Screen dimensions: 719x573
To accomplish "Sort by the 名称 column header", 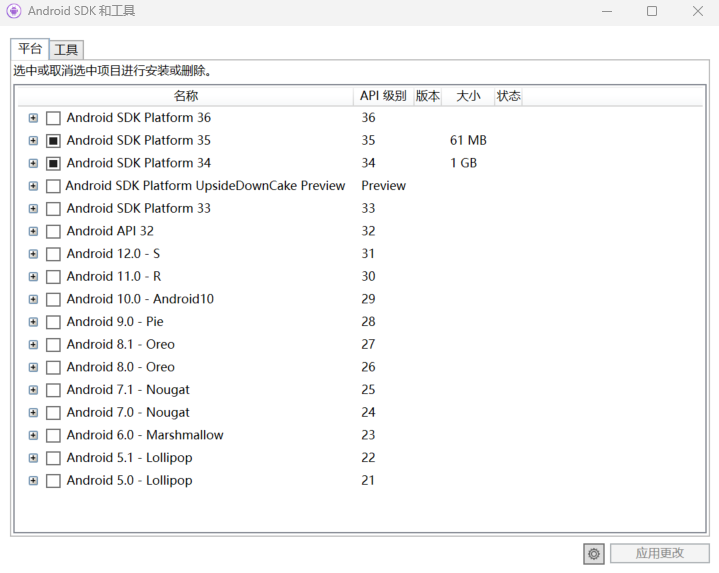I will coord(185,96).
